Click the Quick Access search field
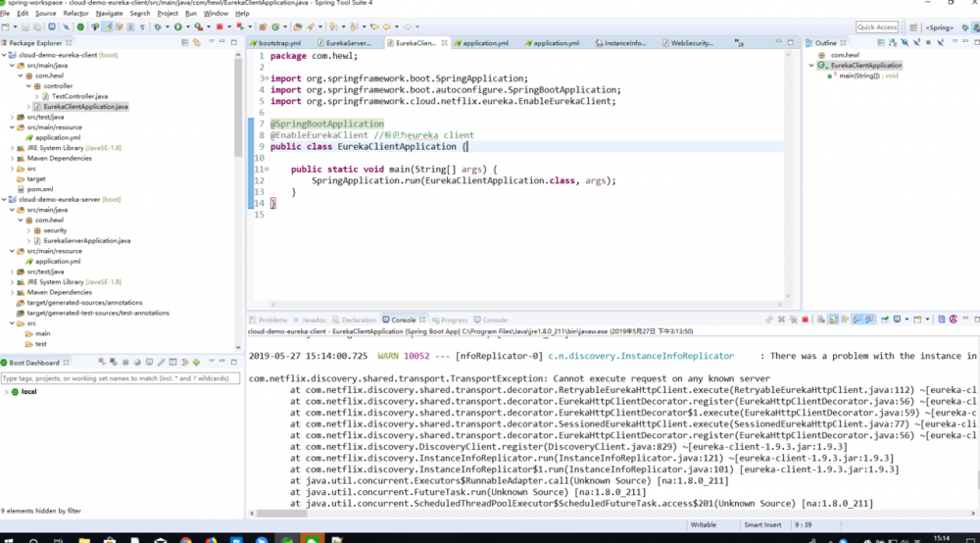Viewport: 980px width, 543px height. pos(877,27)
